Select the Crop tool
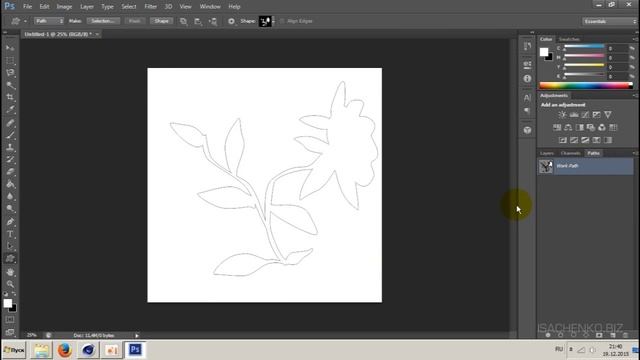The image size is (640, 360). point(10,98)
